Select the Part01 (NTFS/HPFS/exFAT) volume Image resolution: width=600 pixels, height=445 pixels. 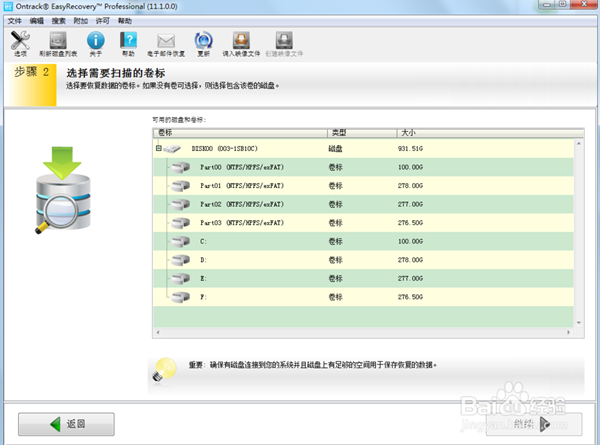(x=363, y=186)
